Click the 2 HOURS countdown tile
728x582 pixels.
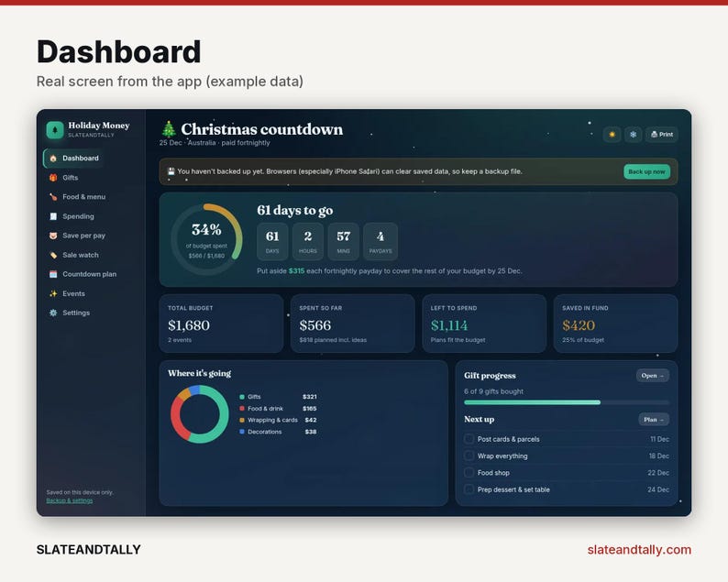(308, 241)
